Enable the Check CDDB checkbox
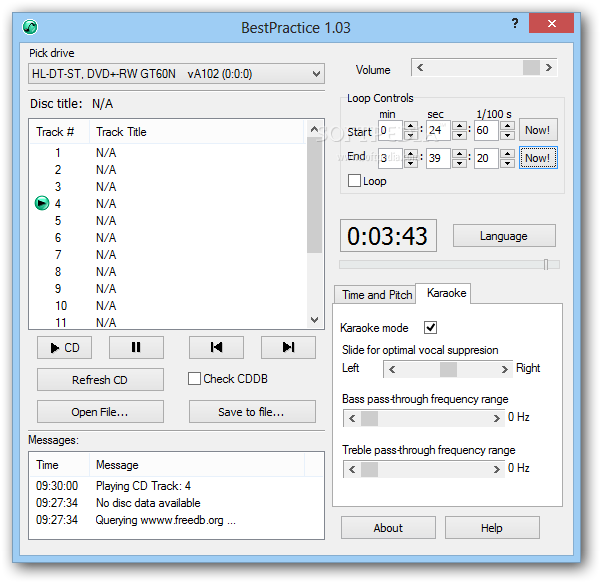The width and height of the screenshot is (601, 583). pos(194,379)
